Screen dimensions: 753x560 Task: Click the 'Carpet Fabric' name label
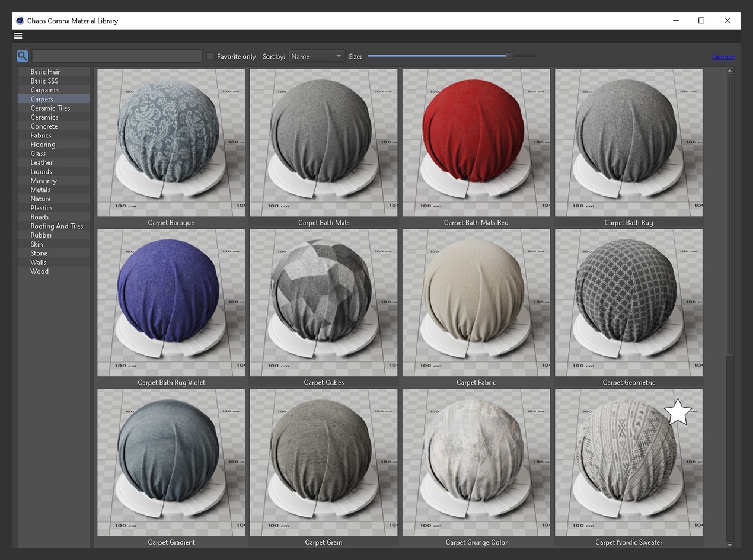[476, 383]
